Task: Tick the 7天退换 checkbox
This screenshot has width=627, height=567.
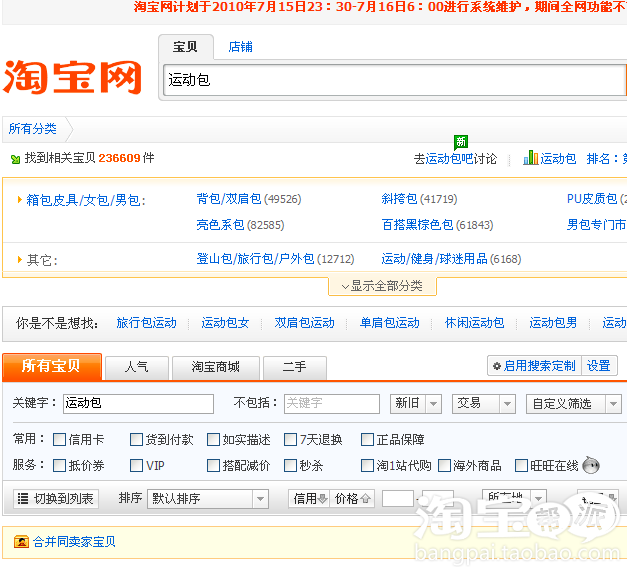Action: point(290,439)
